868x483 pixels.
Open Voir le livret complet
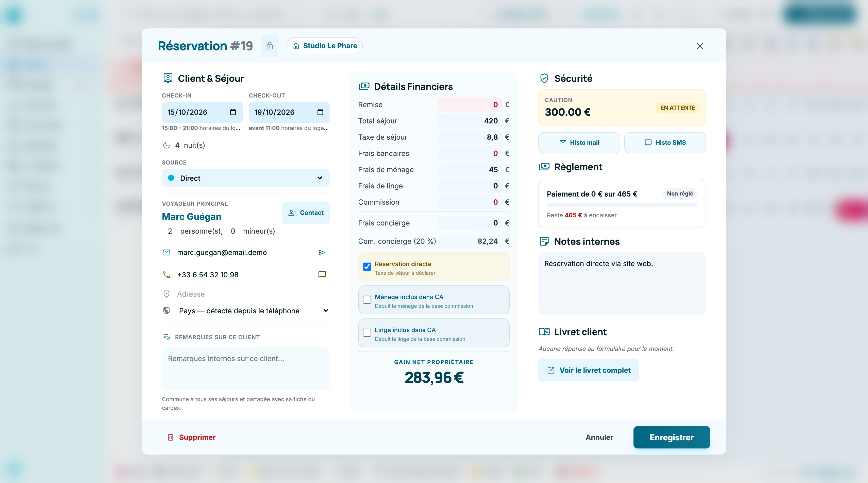point(588,370)
